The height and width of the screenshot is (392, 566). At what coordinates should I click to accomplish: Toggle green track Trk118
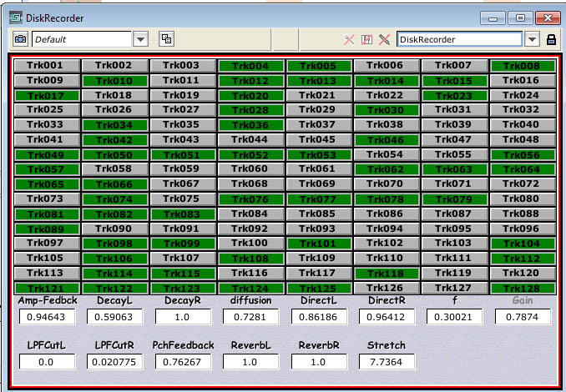(x=387, y=273)
